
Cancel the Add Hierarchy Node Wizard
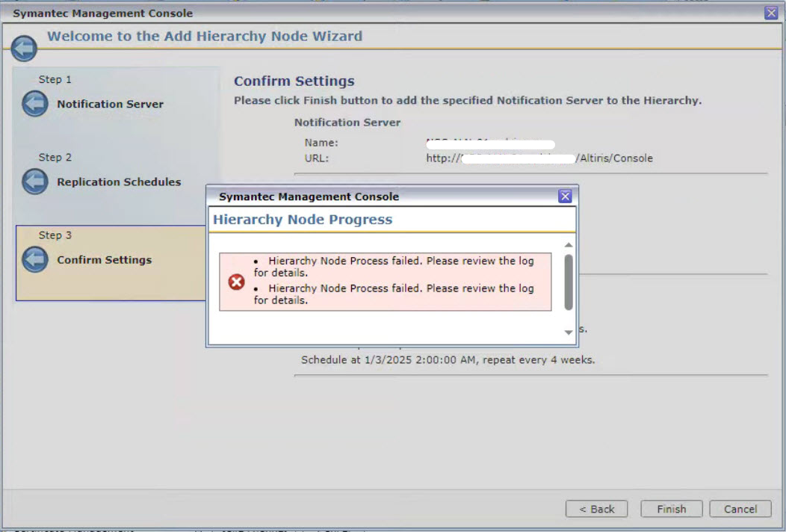click(x=740, y=509)
